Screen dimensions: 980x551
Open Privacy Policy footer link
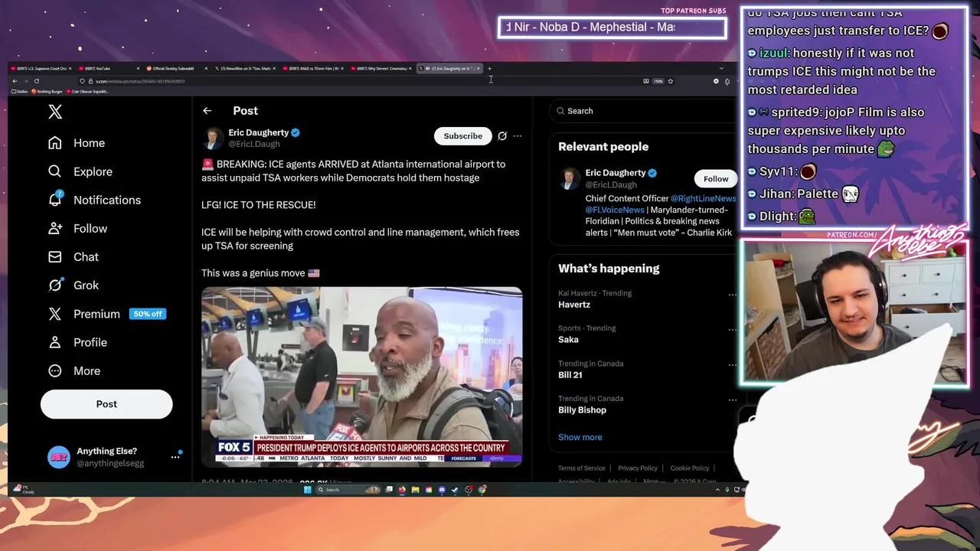click(638, 468)
